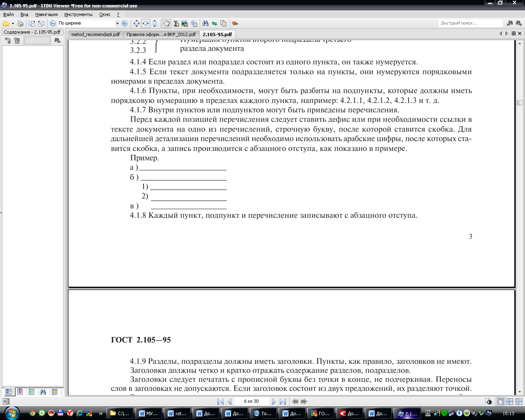Toggle the fit to width icon
The width and height of the screenshot is (525, 420).
pos(146,23)
